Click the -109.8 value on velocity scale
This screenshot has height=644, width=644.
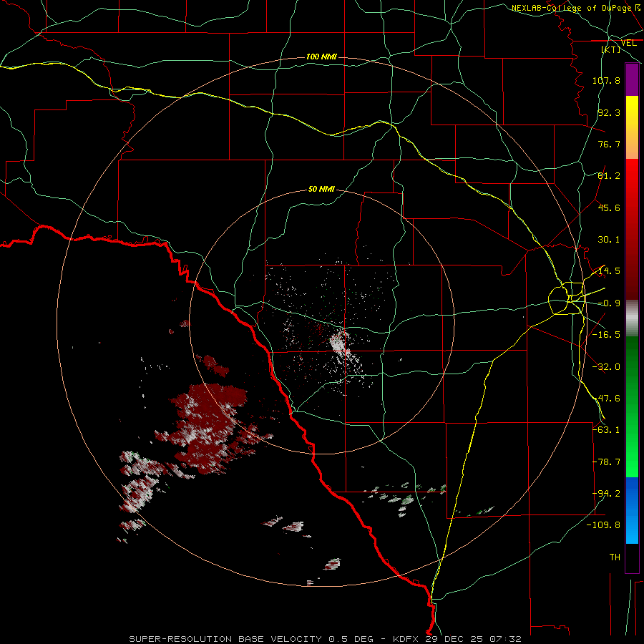tap(604, 525)
